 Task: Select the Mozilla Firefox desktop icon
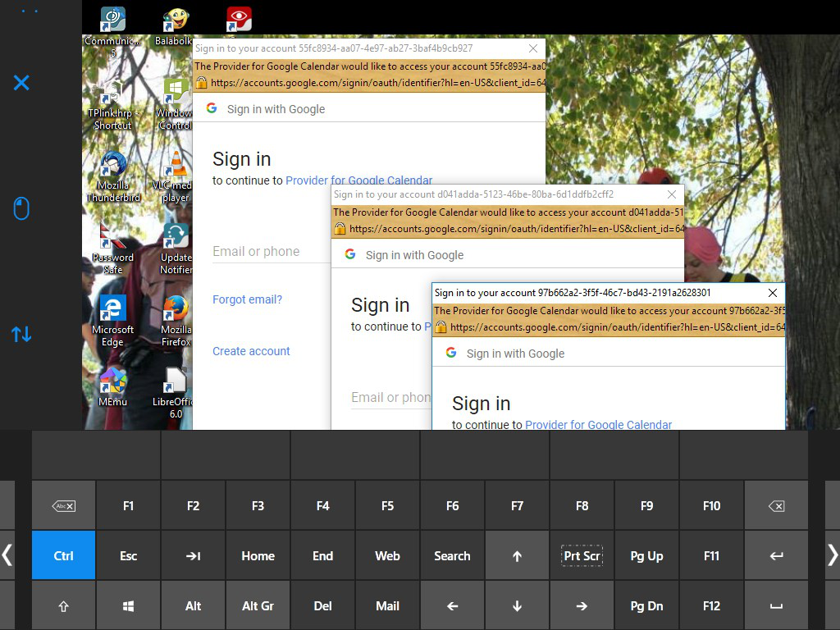pyautogui.click(x=176, y=322)
